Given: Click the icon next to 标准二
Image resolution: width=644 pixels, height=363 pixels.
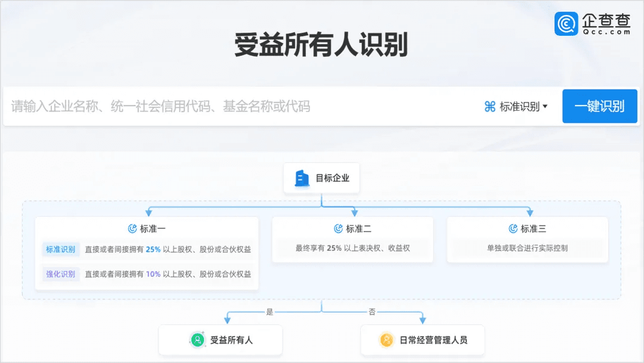Looking at the screenshot, I should [338, 229].
